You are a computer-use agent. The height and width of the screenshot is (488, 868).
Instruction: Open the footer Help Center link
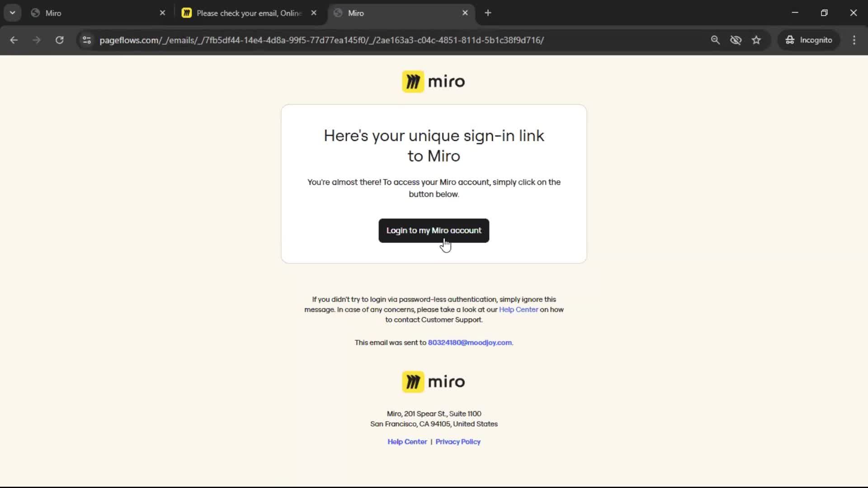tap(407, 441)
